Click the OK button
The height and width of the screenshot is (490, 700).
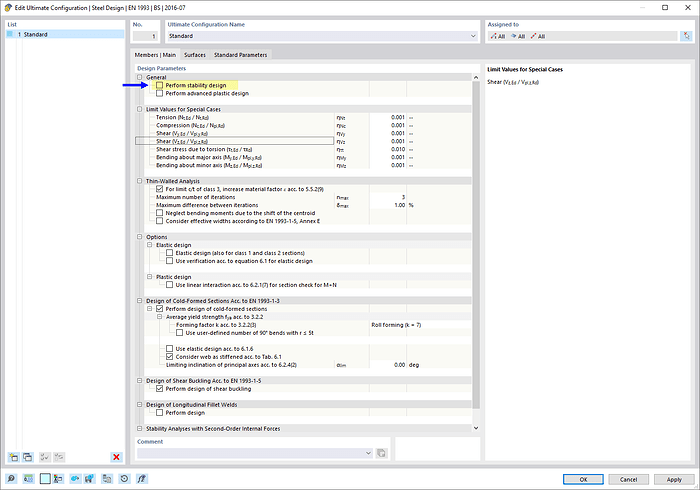tap(569, 479)
